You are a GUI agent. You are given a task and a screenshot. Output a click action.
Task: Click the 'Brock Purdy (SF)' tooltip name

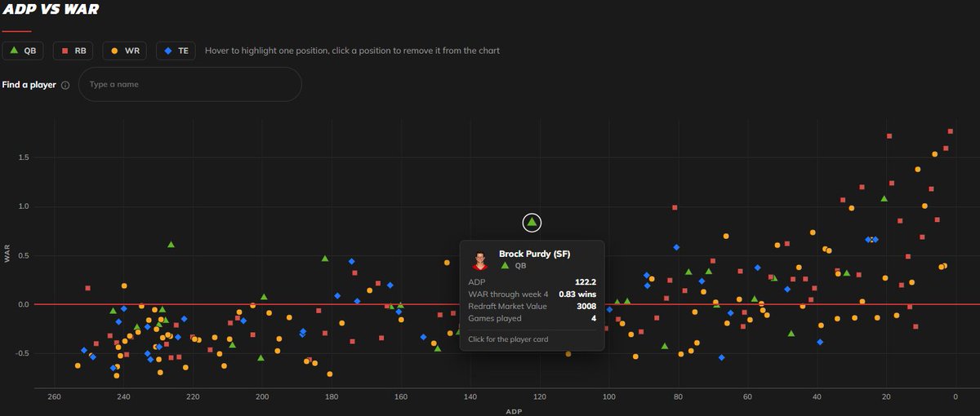(x=534, y=254)
